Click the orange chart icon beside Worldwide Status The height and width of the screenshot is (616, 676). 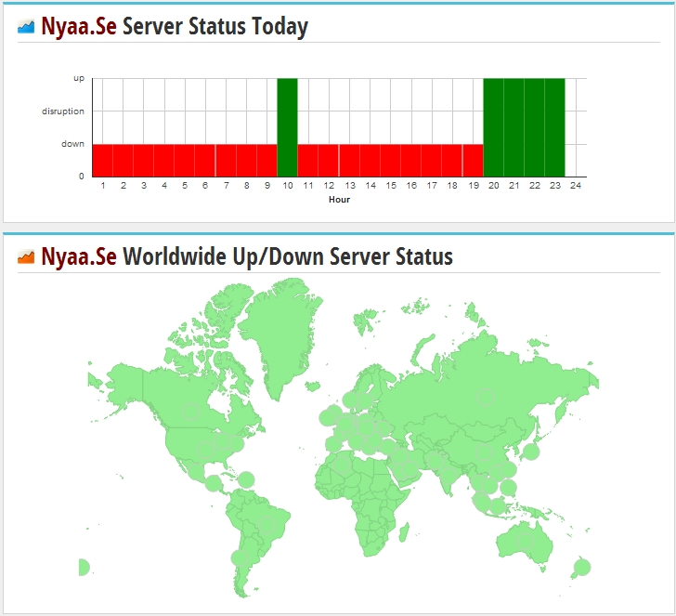coord(26,256)
